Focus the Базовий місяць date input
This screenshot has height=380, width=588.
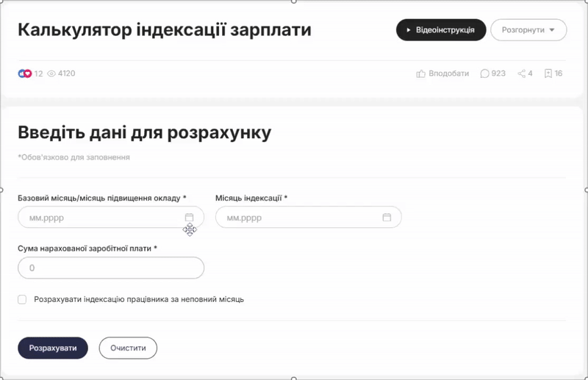coord(99,218)
